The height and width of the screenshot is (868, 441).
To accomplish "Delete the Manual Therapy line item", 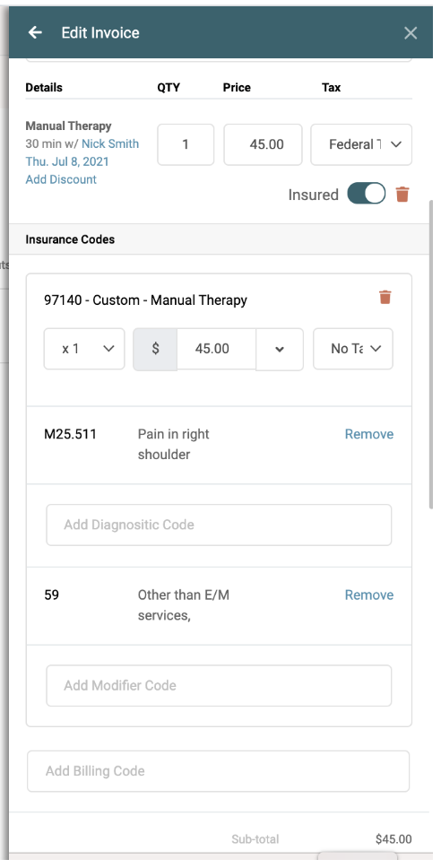I will 402,195.
